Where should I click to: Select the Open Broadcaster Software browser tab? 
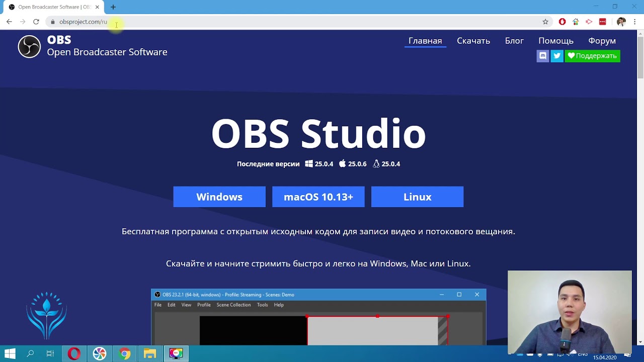click(53, 7)
